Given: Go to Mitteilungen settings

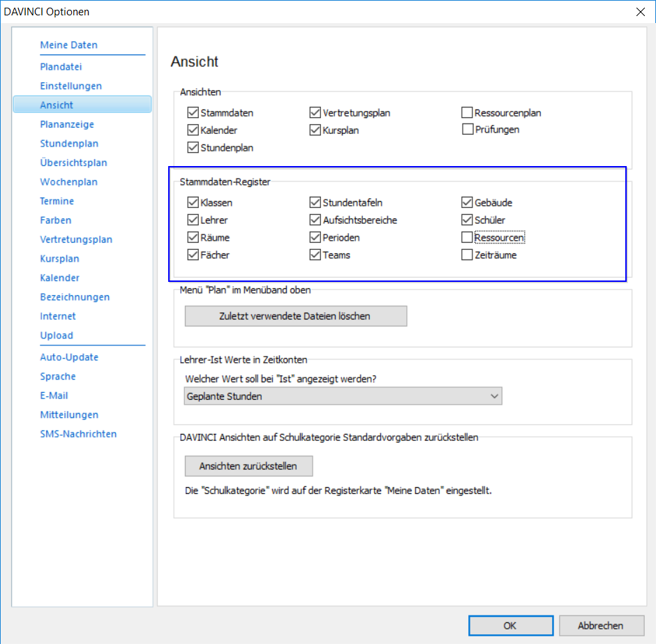Looking at the screenshot, I should (x=69, y=415).
